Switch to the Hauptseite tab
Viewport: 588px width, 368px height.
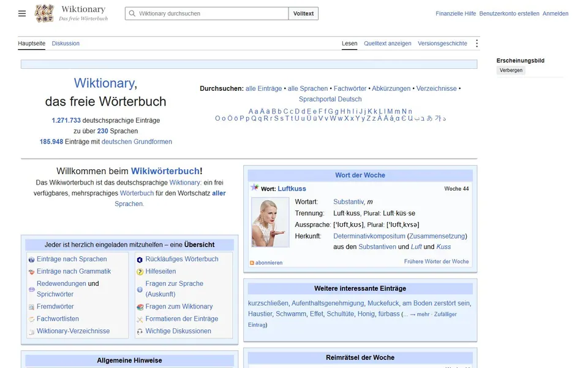tap(31, 44)
